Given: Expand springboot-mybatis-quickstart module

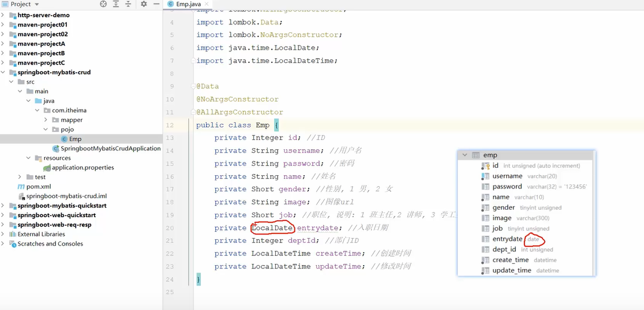Looking at the screenshot, I should (3, 206).
